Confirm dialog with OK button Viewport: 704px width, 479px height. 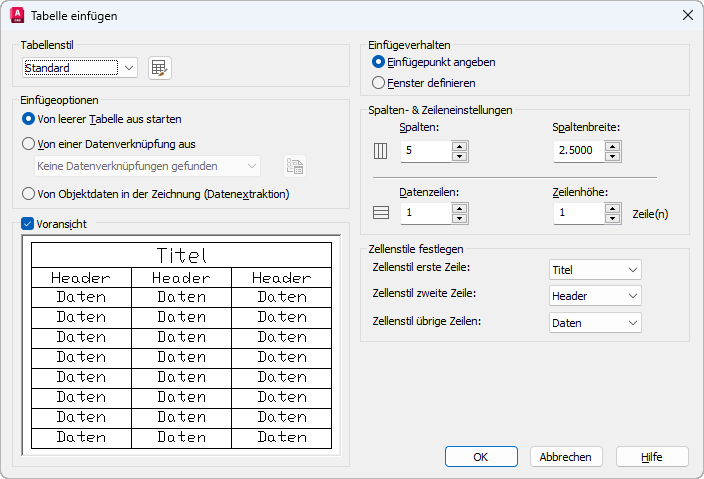tap(481, 456)
